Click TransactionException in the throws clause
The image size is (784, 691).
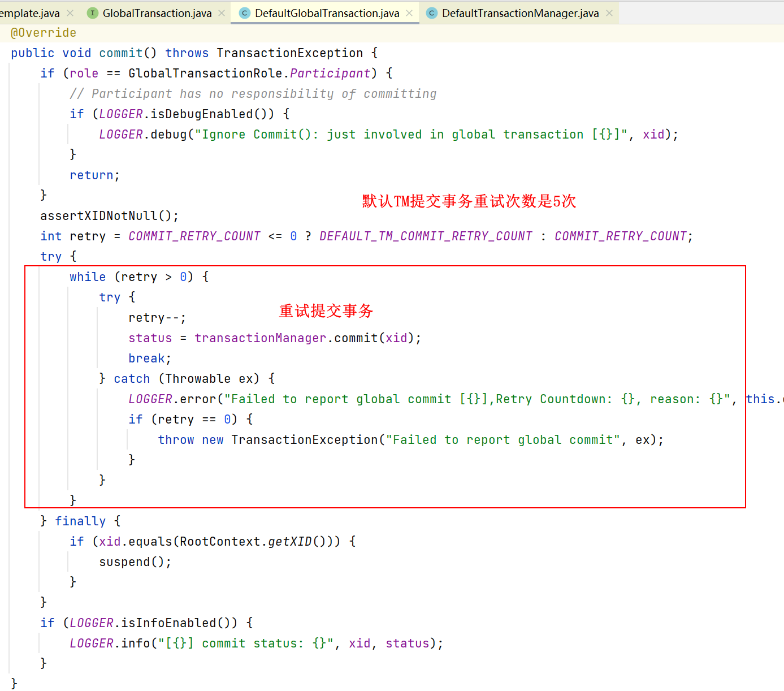click(290, 53)
